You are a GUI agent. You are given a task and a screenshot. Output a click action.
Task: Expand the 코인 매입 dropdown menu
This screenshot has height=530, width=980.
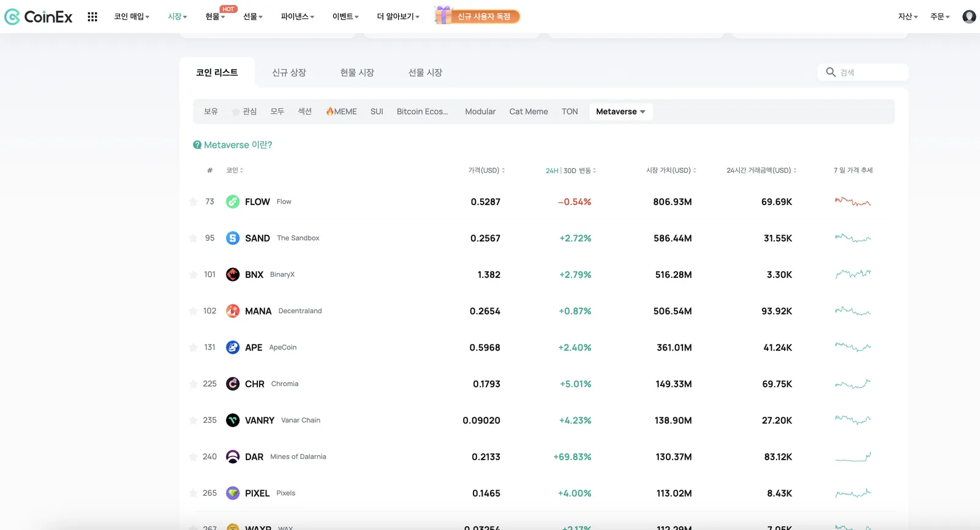tap(132, 17)
